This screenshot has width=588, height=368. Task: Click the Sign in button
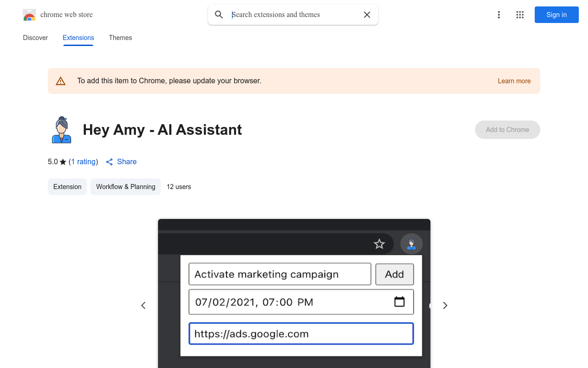coord(556,15)
